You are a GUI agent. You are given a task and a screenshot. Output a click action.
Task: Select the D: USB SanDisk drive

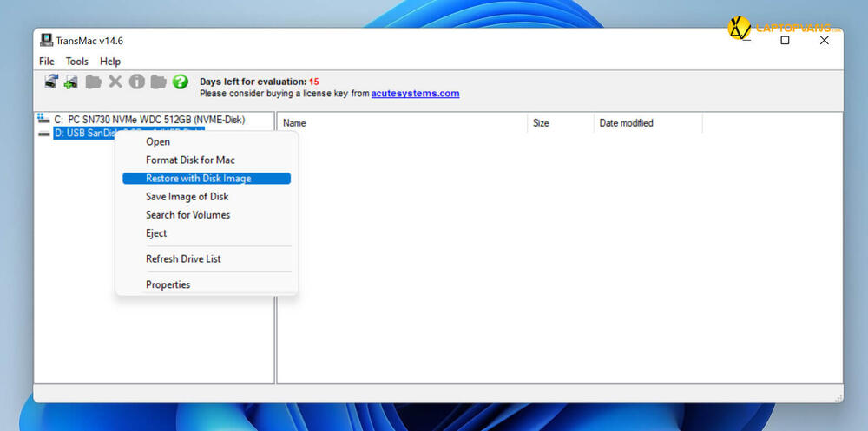click(x=129, y=133)
